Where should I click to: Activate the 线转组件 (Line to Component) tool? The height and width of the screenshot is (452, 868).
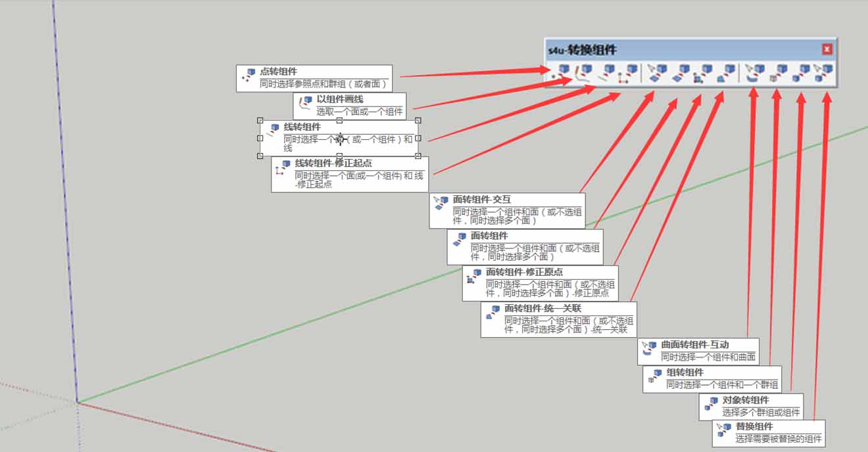pos(606,73)
